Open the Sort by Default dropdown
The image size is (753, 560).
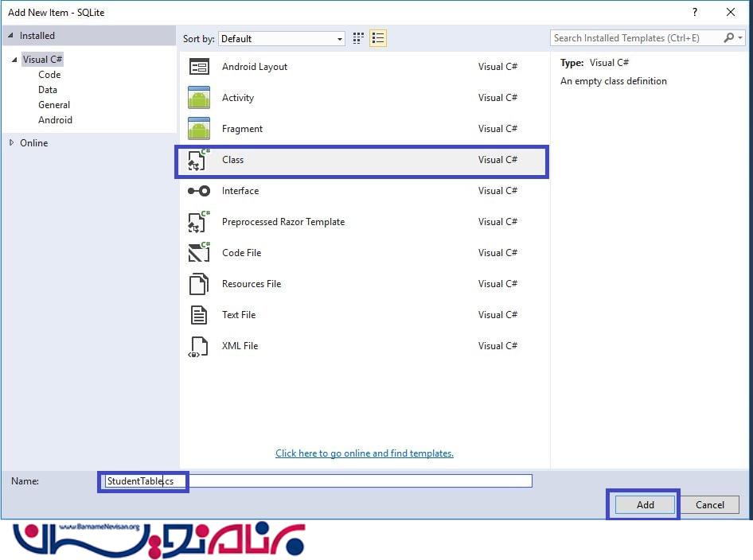282,39
